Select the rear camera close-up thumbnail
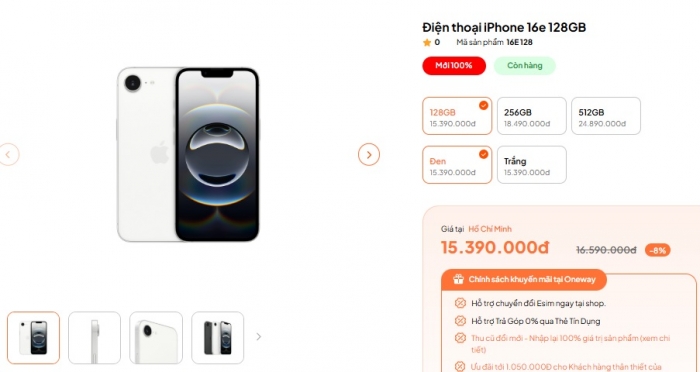 (156, 338)
